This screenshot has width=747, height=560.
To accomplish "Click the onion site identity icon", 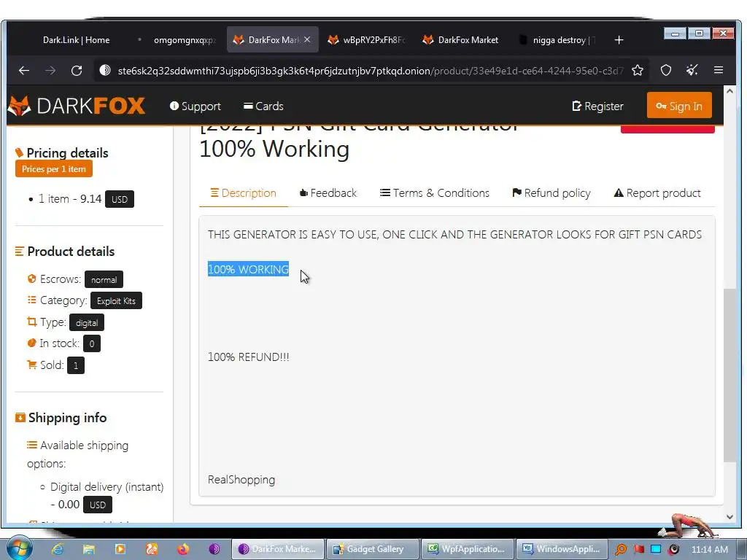I will coord(105,71).
